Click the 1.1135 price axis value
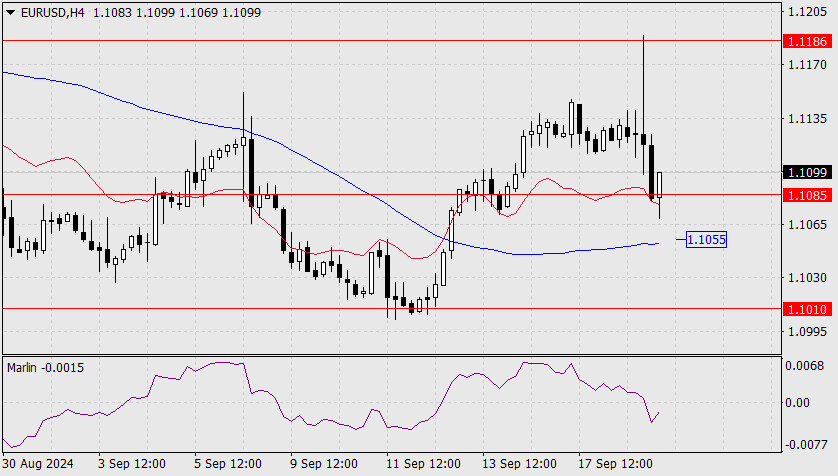This screenshot has width=838, height=476. click(x=807, y=119)
